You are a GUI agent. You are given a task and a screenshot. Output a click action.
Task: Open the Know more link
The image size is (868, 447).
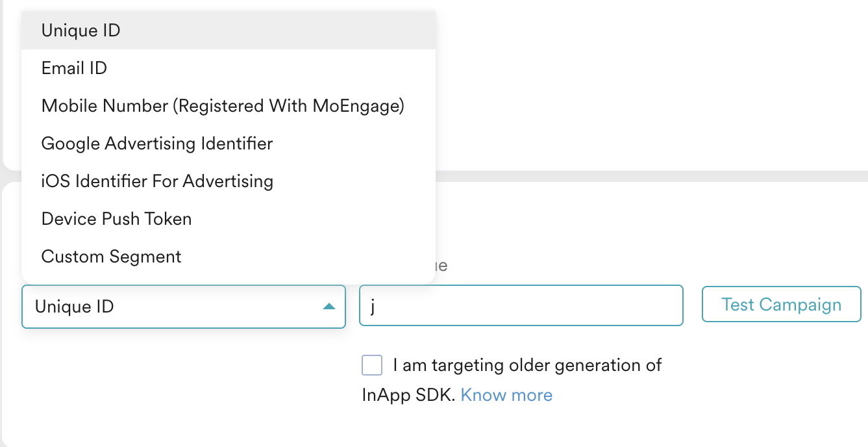506,395
